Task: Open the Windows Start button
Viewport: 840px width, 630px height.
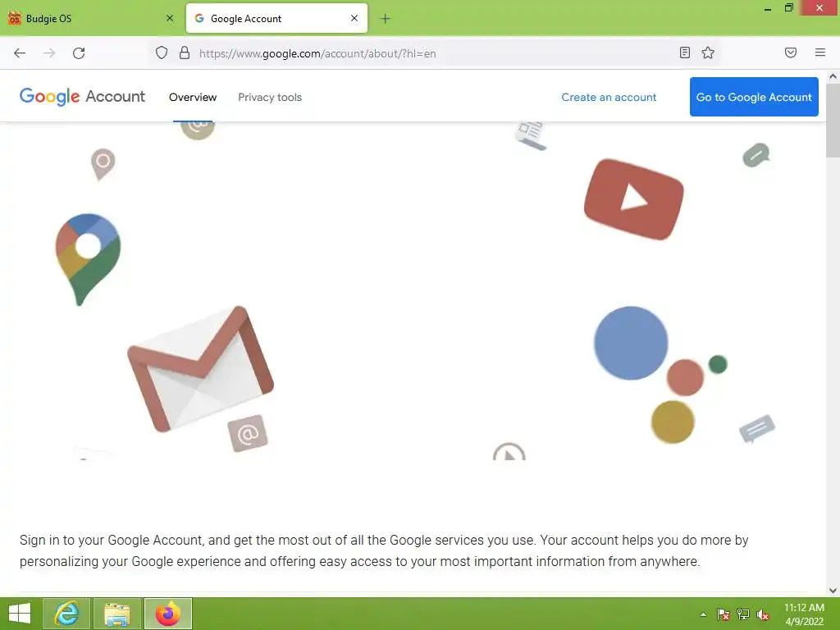Action: click(20, 614)
